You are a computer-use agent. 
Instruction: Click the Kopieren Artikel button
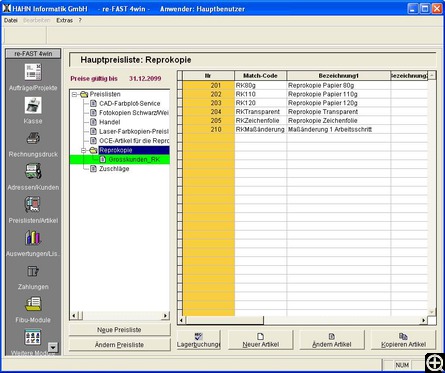tap(403, 340)
